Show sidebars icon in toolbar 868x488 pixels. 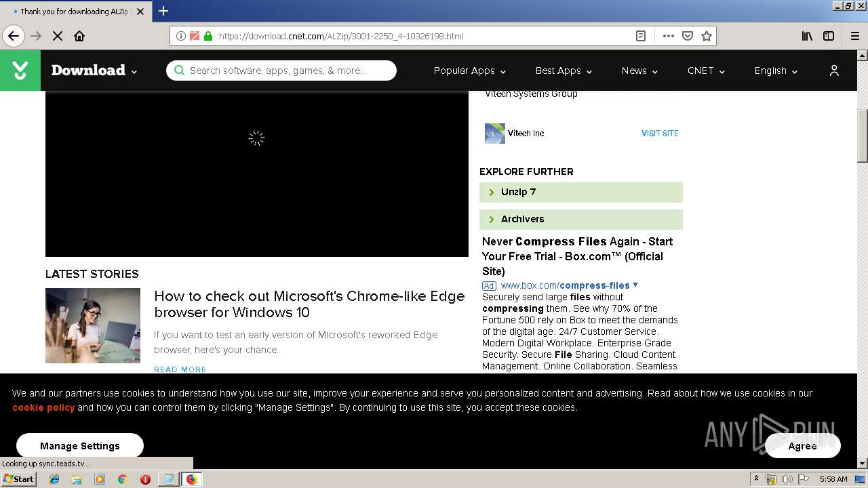(x=829, y=36)
